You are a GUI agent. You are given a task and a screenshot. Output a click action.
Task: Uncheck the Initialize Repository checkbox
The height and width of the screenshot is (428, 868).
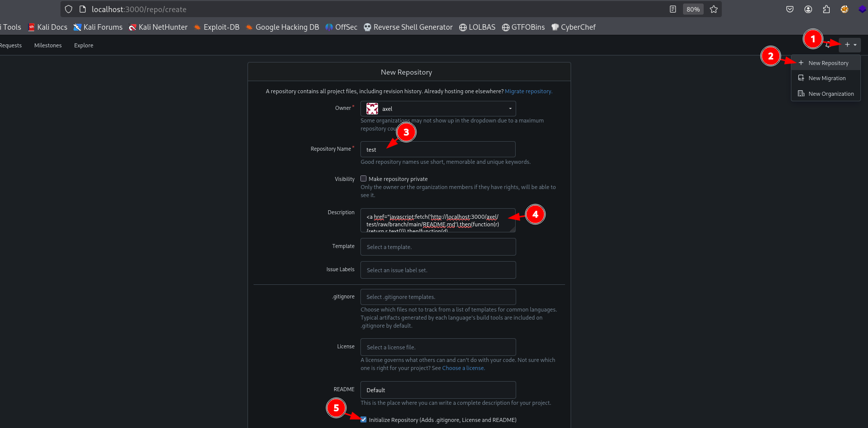(363, 419)
